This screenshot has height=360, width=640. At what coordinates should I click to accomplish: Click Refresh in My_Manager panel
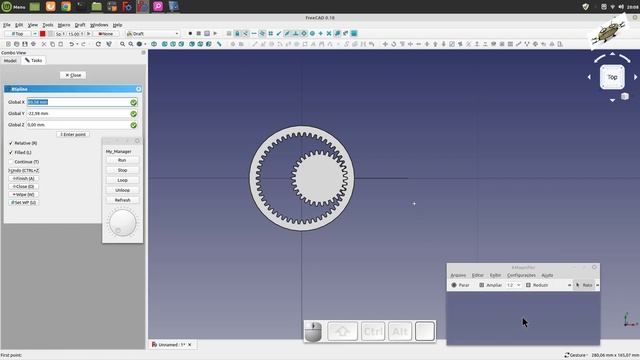tap(122, 200)
